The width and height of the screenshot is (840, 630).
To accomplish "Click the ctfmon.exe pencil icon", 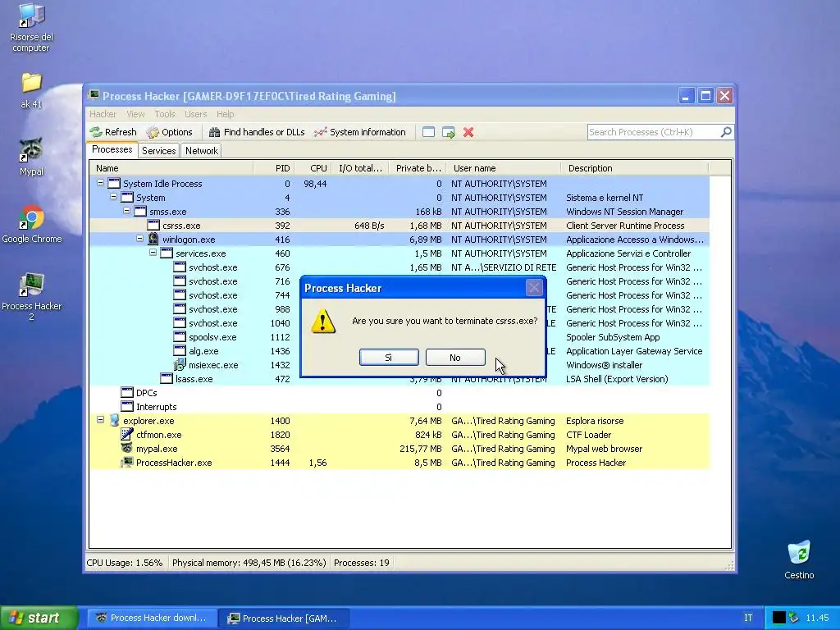I will point(127,435).
